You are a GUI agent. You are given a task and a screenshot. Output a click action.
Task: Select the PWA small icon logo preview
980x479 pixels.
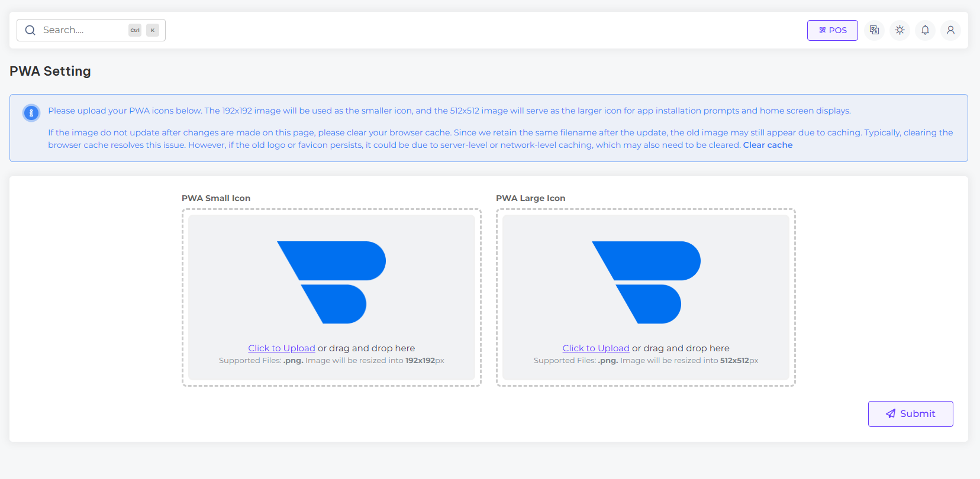[x=331, y=282]
